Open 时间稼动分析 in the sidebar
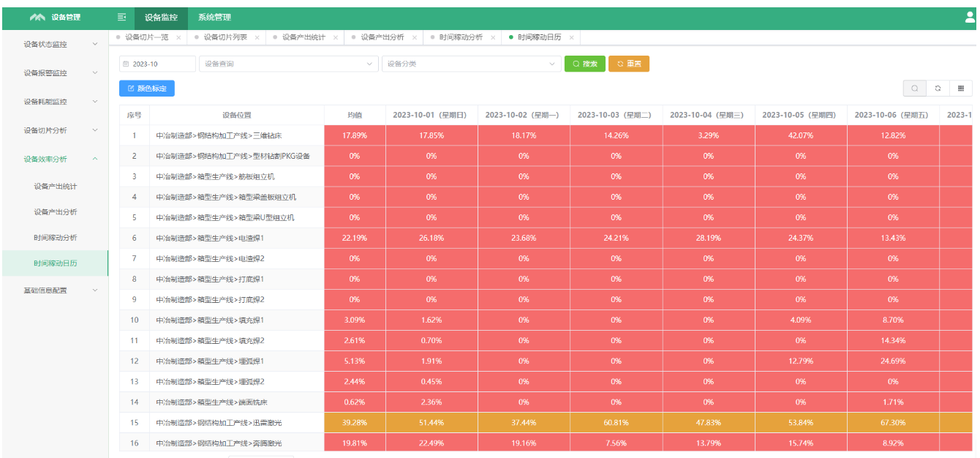The width and height of the screenshot is (980, 458). pos(55,238)
